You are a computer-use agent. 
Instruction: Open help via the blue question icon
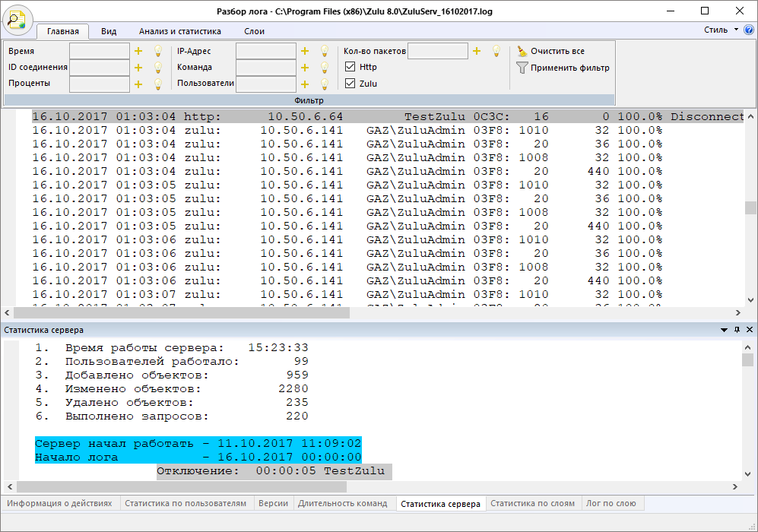click(748, 30)
